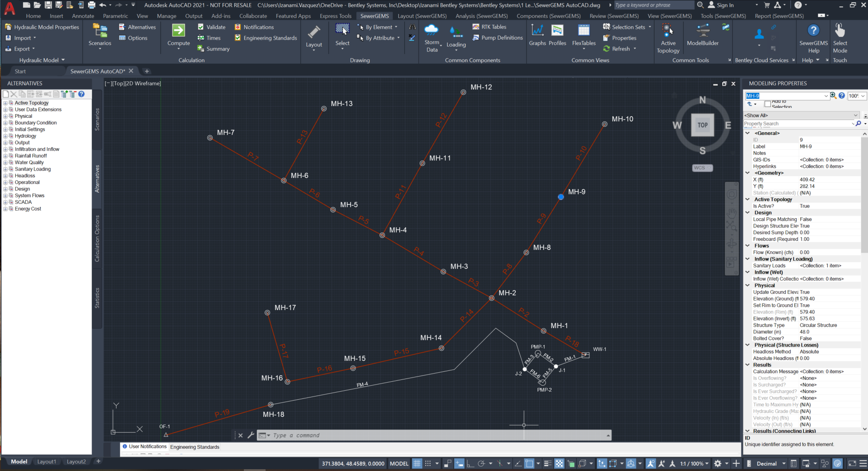Switch to Analysis (SewerGEMS) tab
The height and width of the screenshot is (471, 868).
click(x=481, y=16)
